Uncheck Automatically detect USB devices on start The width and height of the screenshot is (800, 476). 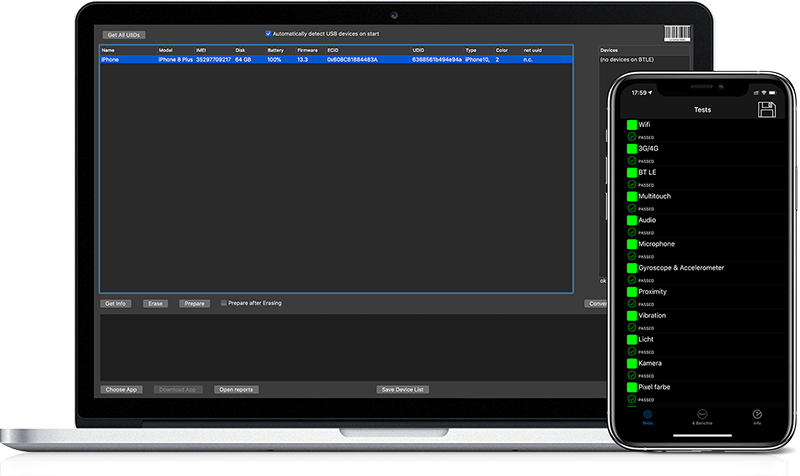tap(268, 34)
